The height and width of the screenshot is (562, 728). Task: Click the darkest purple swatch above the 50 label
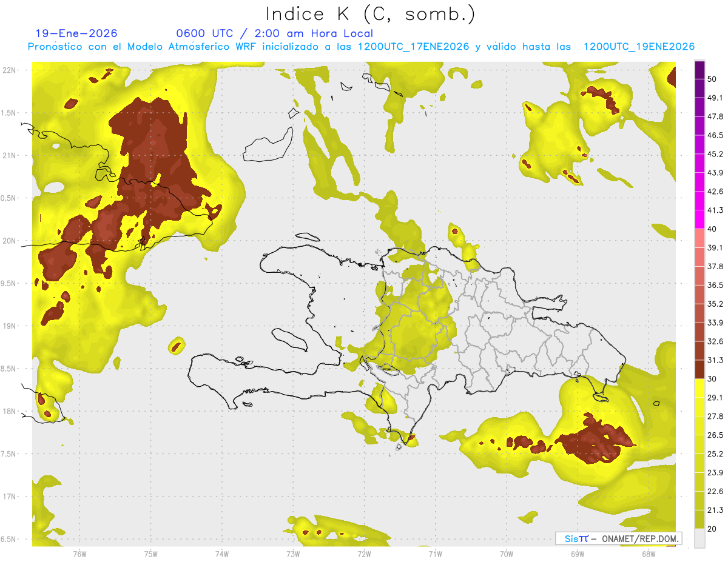(x=700, y=69)
